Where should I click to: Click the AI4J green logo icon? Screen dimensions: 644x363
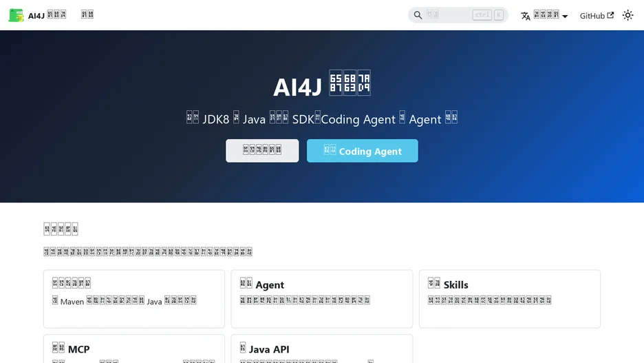tap(16, 15)
